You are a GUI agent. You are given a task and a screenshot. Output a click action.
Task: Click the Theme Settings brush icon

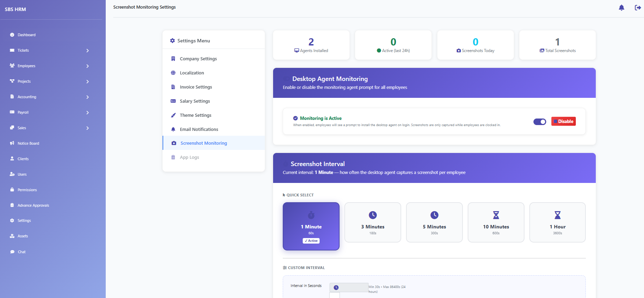[x=173, y=115]
